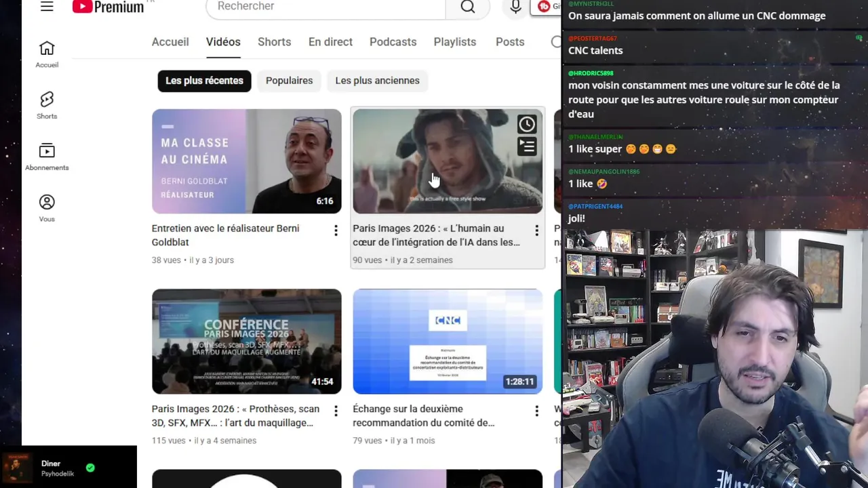Screen dimensions: 868x488
Task: Select the Vidéos channel tab
Action: click(x=223, y=42)
